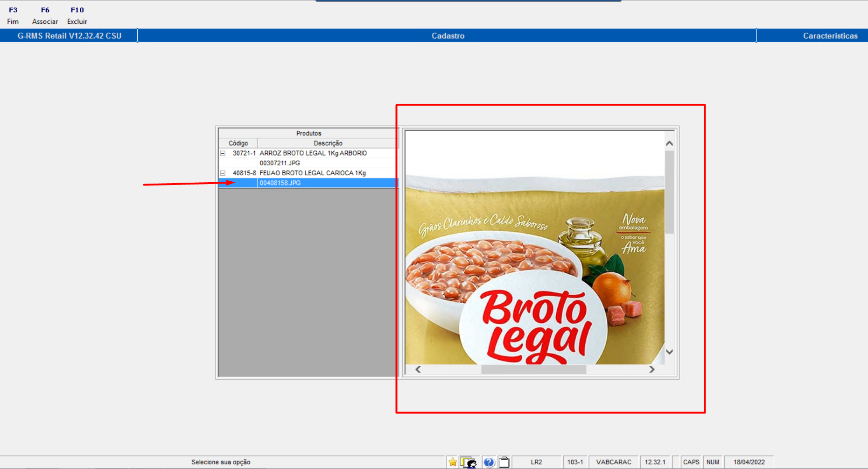
Task: Click the Caracteristicas label in the blue bar
Action: [x=830, y=36]
